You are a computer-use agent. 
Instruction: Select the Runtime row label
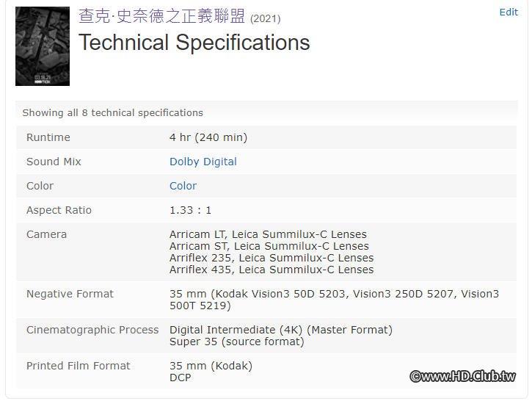(48, 137)
